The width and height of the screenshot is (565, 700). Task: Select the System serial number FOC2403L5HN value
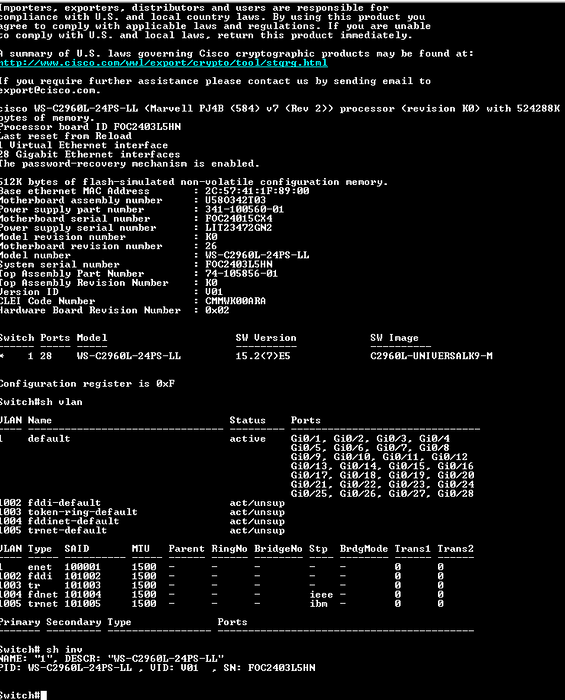[239, 264]
